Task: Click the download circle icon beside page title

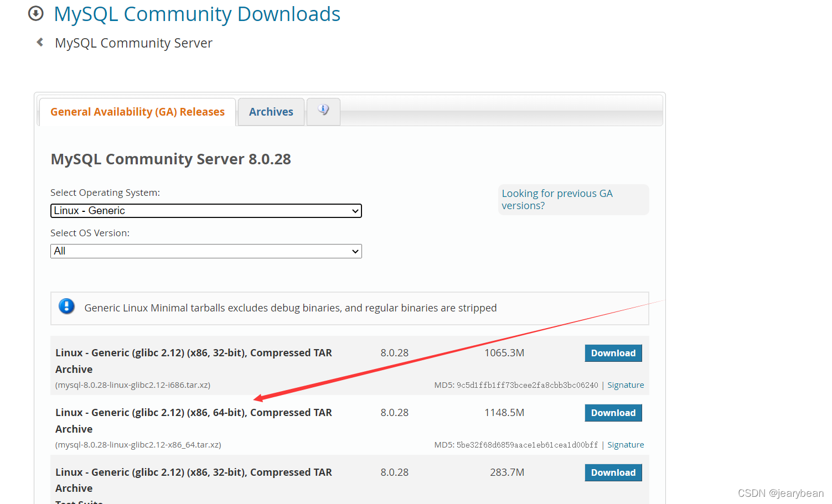Action: pyautogui.click(x=36, y=13)
